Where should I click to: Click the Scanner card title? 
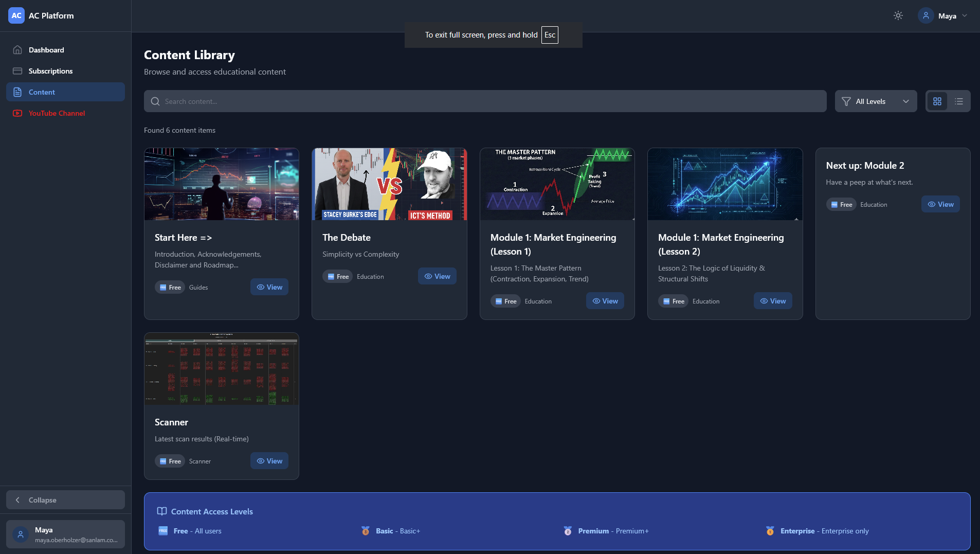tap(171, 422)
